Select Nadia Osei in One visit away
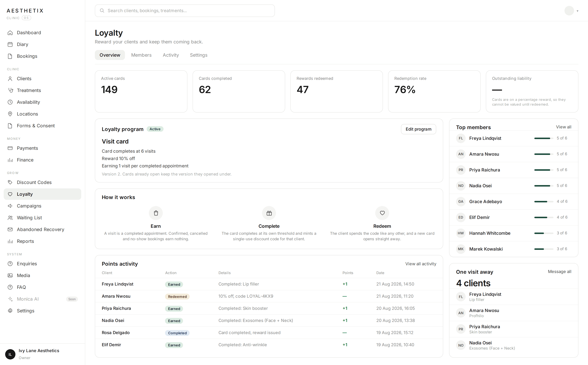Viewport: 588px width, 365px height. [514, 345]
